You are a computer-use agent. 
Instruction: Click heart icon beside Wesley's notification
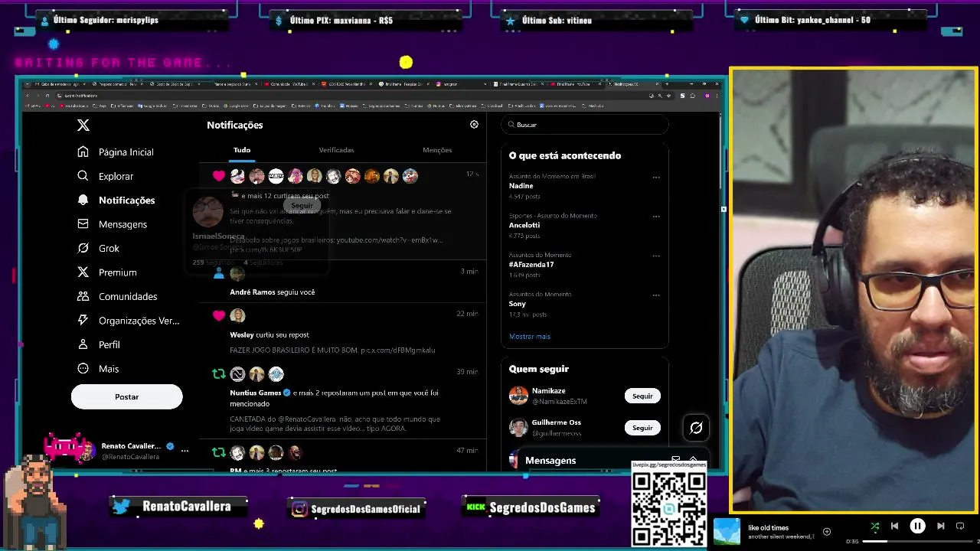click(x=219, y=315)
